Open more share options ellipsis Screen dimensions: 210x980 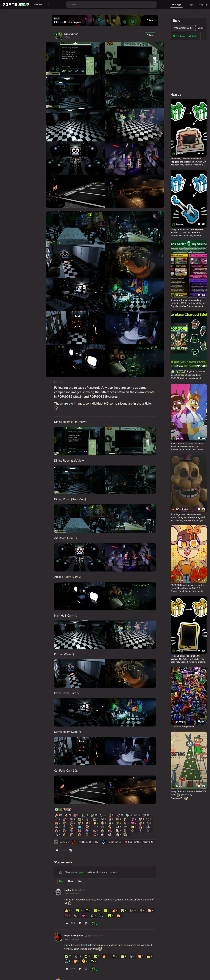pos(203,36)
